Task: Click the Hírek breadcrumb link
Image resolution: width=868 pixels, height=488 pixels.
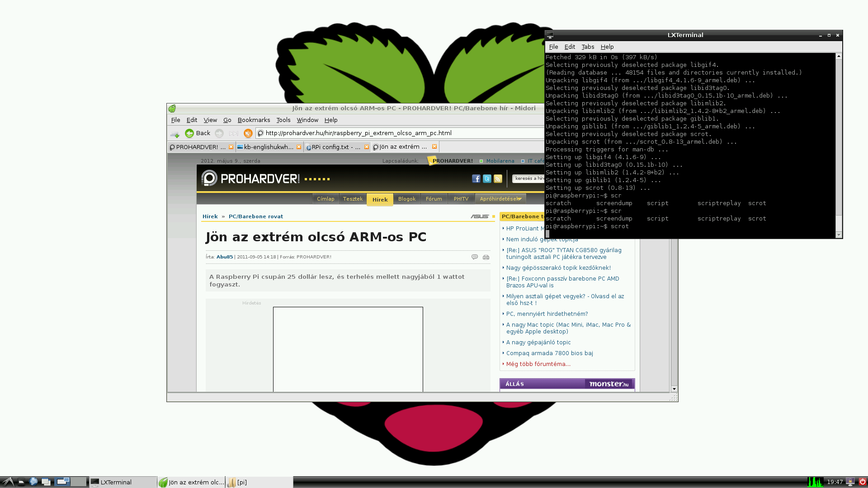Action: (210, 216)
